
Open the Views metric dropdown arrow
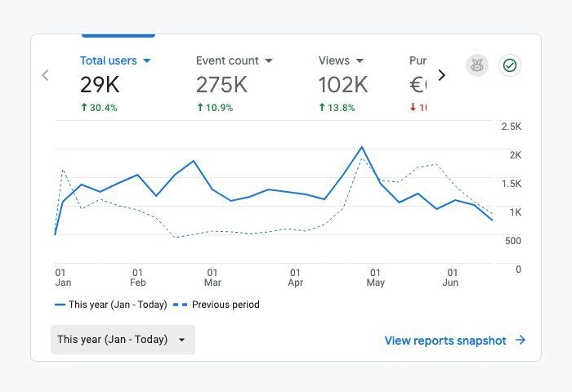360,60
